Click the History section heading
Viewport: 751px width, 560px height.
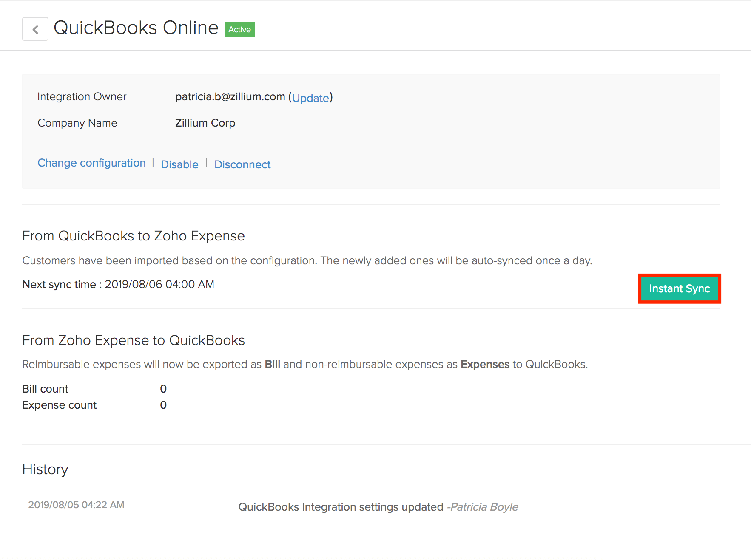click(45, 469)
